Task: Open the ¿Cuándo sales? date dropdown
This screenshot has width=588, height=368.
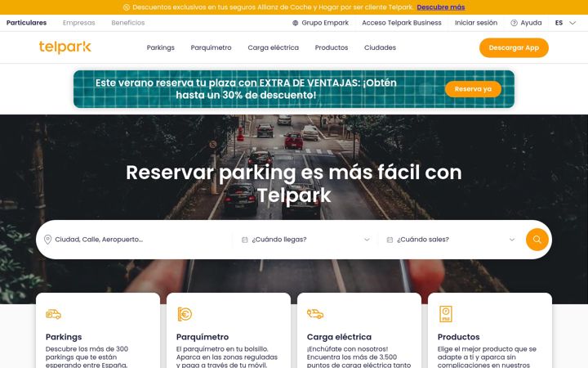Action: click(451, 240)
